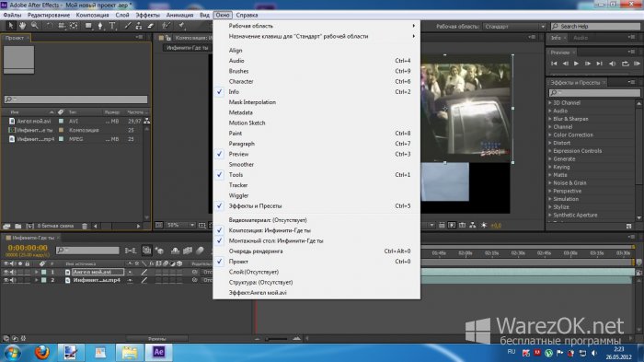Choose Character in Окно menu
Viewport: 644px width, 362px height.
coord(316,81)
